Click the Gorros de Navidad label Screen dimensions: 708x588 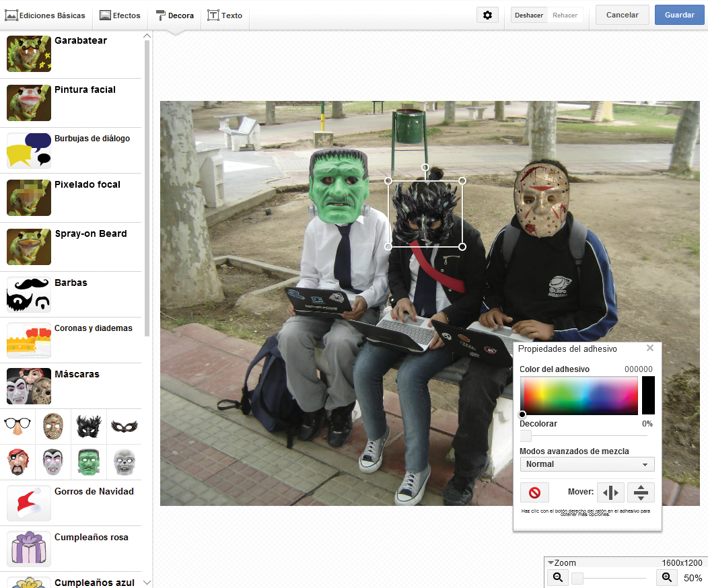click(x=94, y=491)
